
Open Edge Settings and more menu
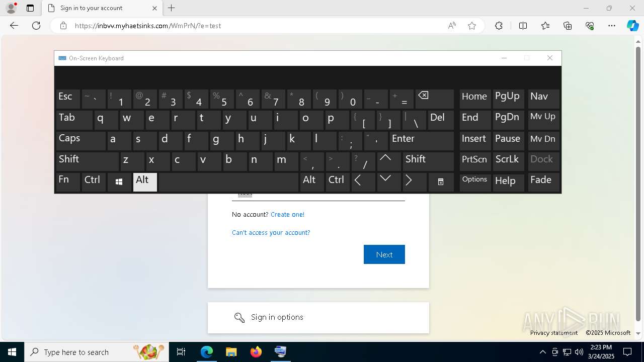(612, 26)
